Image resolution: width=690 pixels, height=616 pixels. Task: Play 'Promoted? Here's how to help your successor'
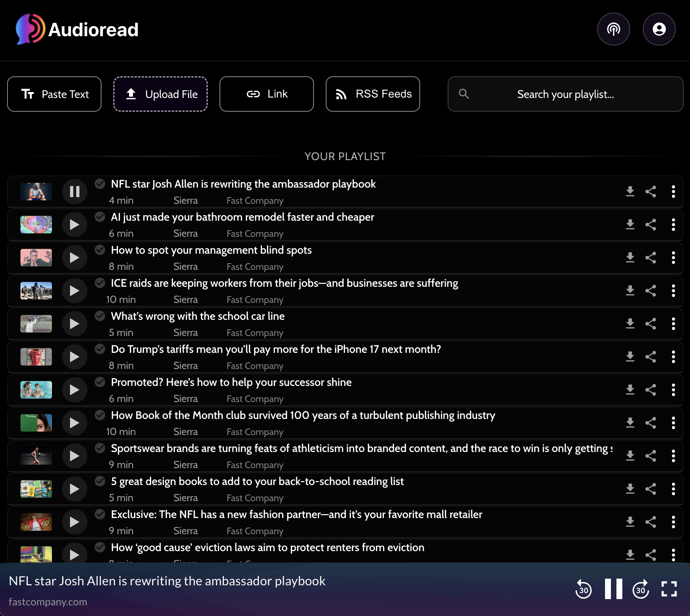click(x=74, y=390)
